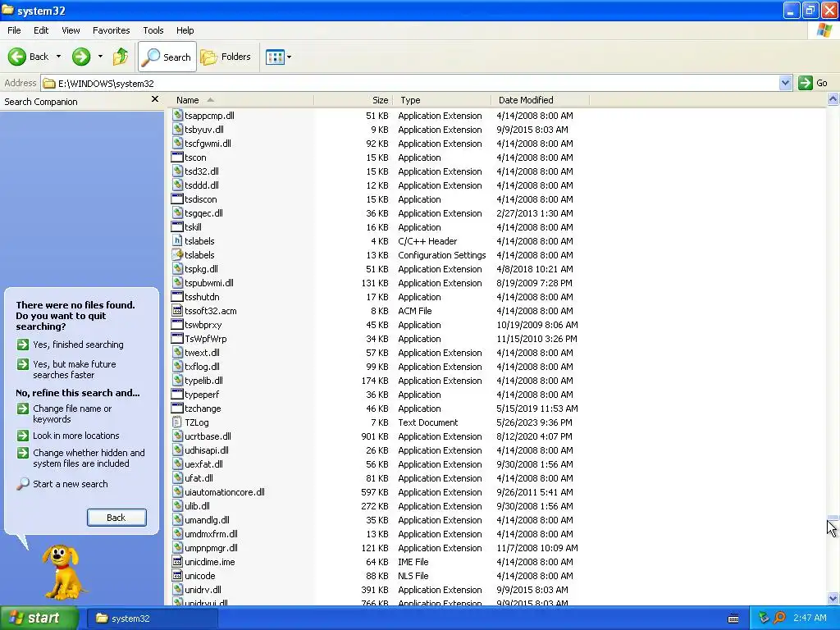The image size is (840, 630).
Task: Select the unidrv.dll file name
Action: pyautogui.click(x=203, y=589)
